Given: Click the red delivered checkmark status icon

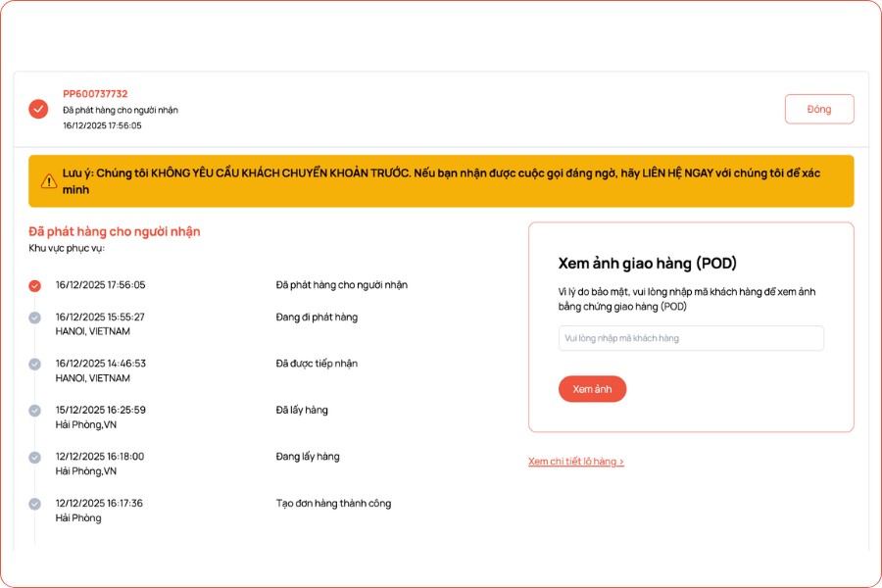Looking at the screenshot, I should [37, 108].
